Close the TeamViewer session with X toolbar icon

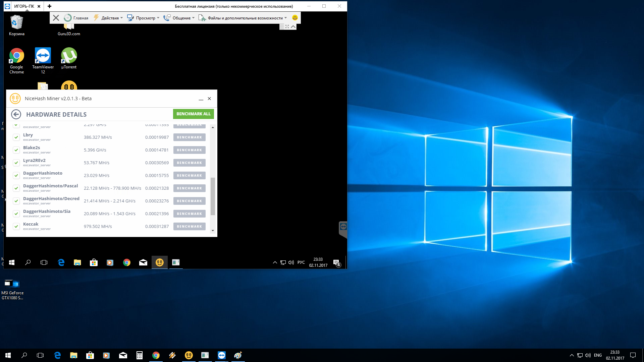56,18
